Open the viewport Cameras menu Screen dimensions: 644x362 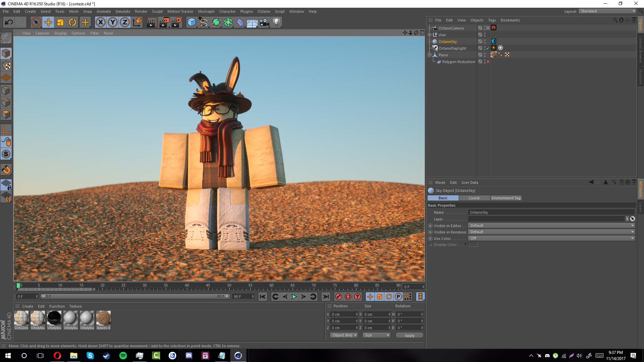(x=42, y=33)
